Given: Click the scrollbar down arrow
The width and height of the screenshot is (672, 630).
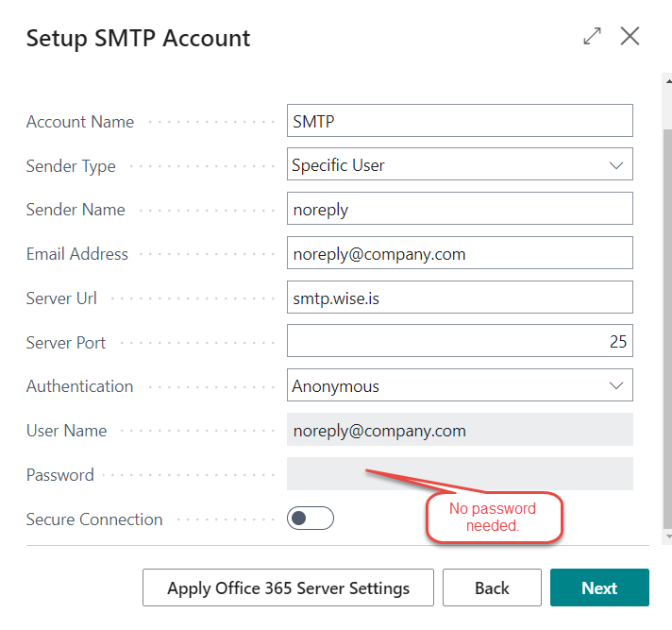Looking at the screenshot, I should pos(668,536).
